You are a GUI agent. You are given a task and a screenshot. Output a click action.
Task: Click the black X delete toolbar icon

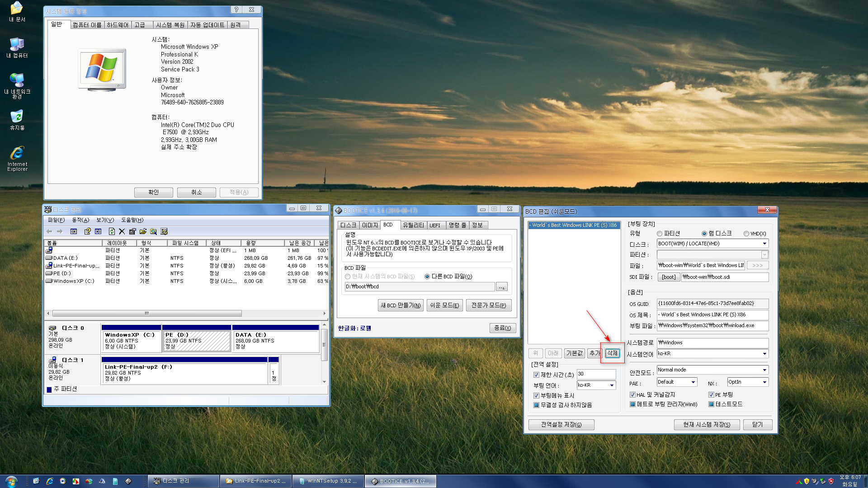(x=122, y=232)
